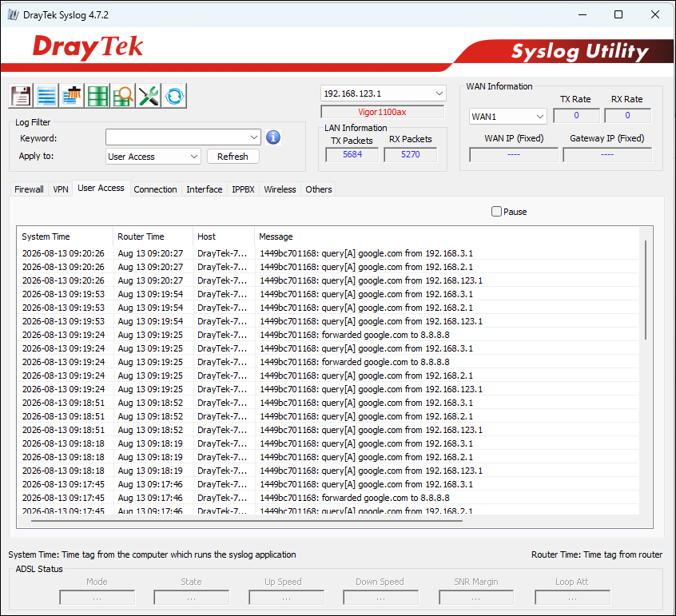
Task: Open the search table magnifier icon
Action: [x=123, y=96]
